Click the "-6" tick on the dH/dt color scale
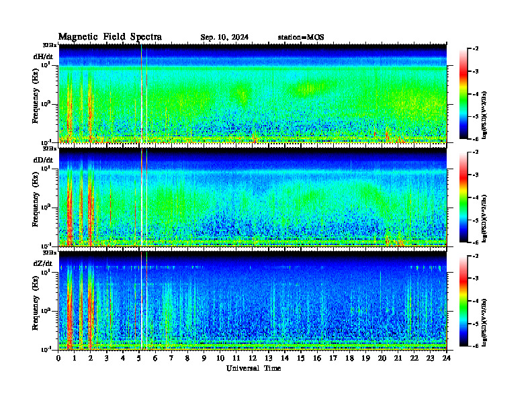532x411 pixels. tap(476, 139)
